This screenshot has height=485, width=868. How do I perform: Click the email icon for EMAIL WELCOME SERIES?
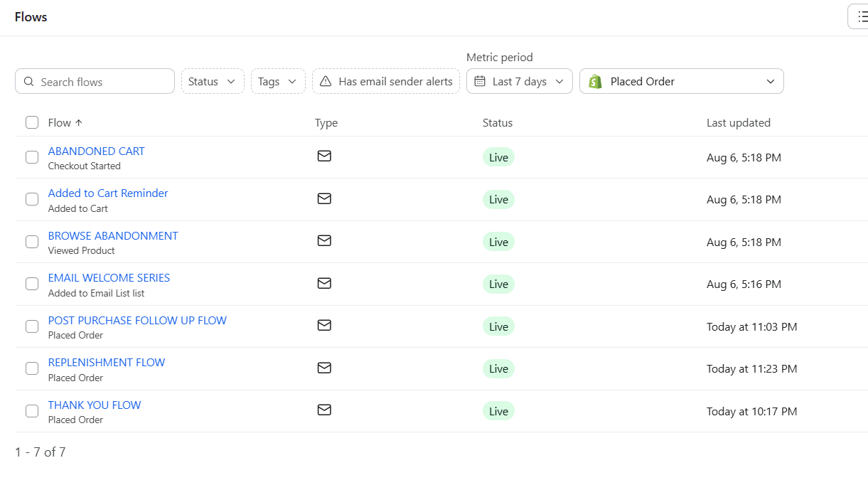[x=324, y=283]
